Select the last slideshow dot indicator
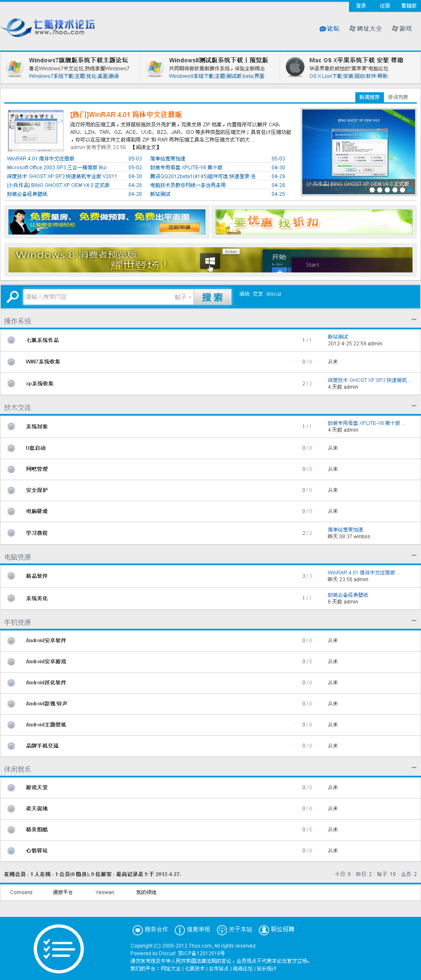 (x=410, y=190)
